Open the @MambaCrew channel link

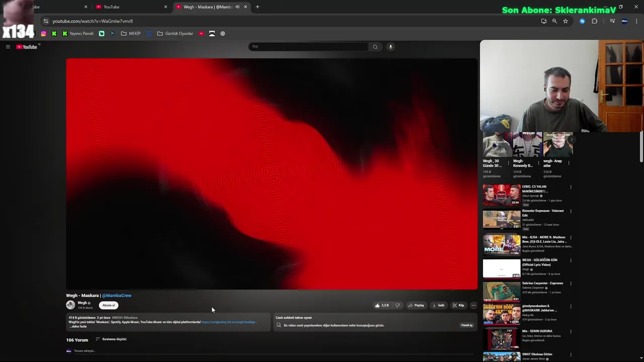click(x=117, y=296)
